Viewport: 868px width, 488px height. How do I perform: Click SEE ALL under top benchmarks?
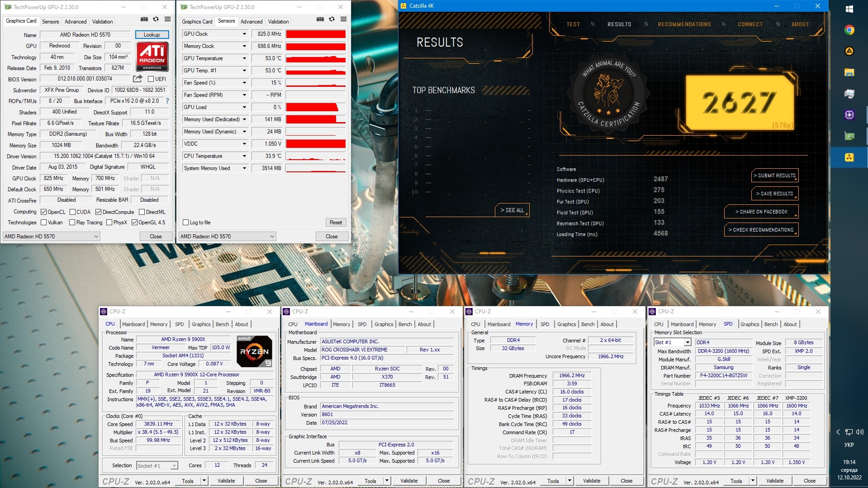click(512, 210)
